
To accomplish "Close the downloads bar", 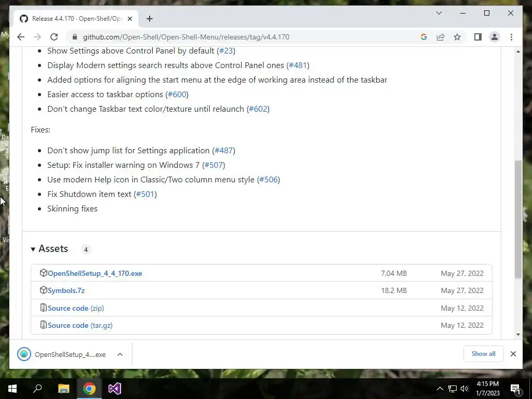I will tap(513, 354).
